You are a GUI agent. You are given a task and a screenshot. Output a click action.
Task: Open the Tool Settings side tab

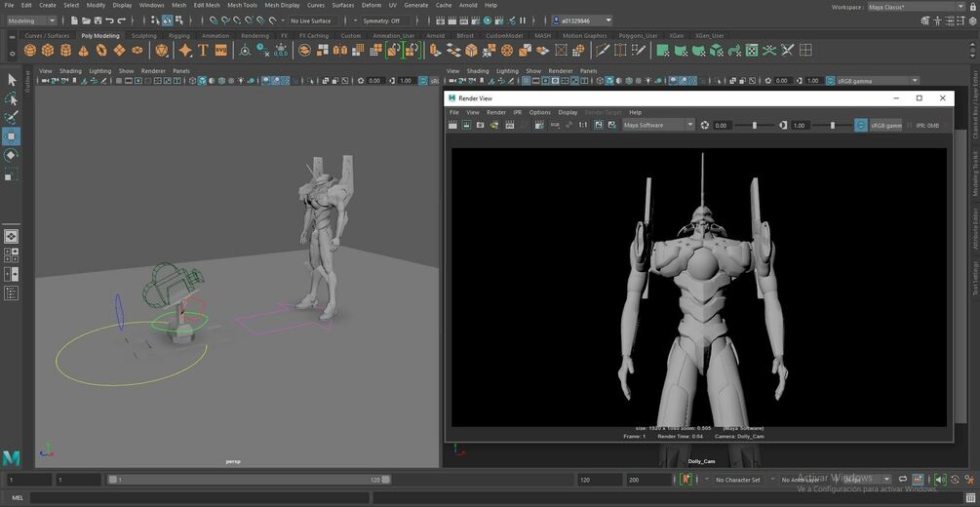[x=975, y=278]
